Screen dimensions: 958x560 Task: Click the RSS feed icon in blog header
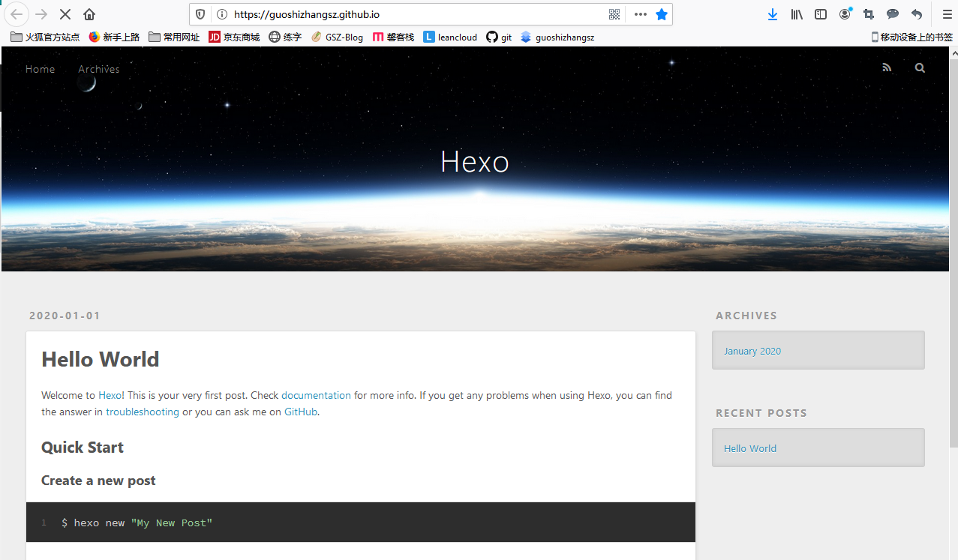[x=887, y=68]
